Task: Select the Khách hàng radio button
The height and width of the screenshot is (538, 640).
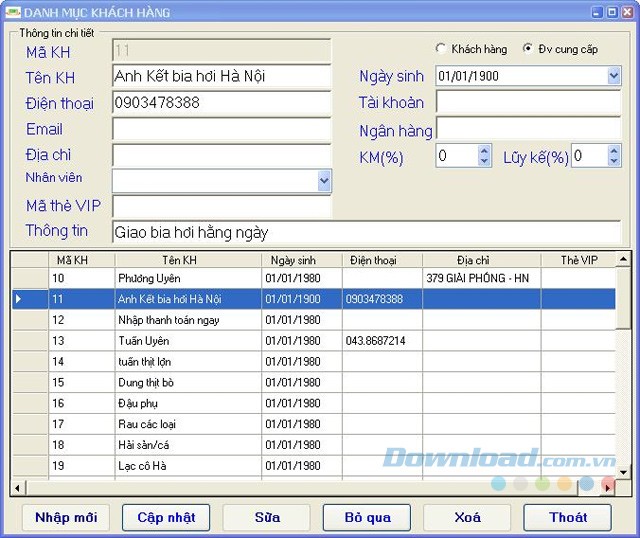Action: coord(441,49)
